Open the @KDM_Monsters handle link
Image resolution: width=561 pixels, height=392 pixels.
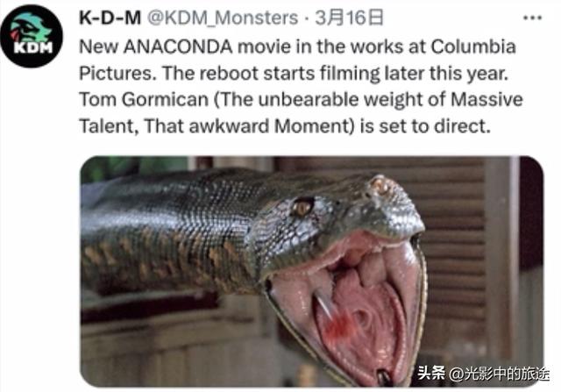click(223, 18)
